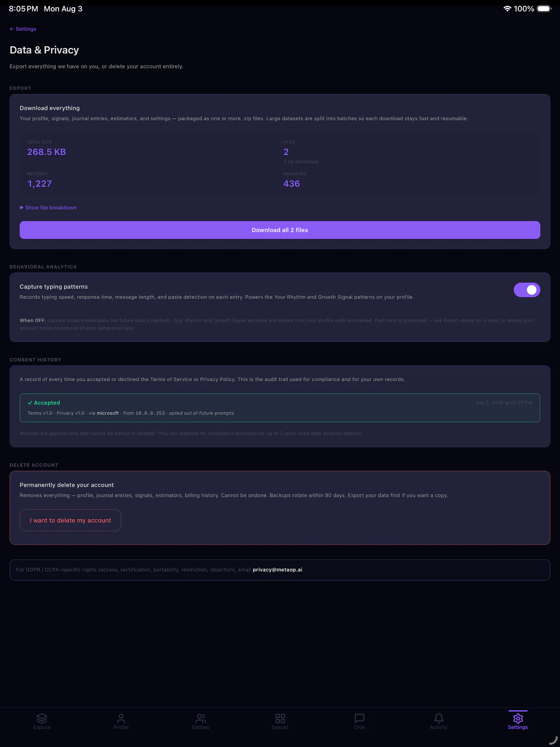Click the Download all 2 files button
The height and width of the screenshot is (747, 560).
pos(280,230)
